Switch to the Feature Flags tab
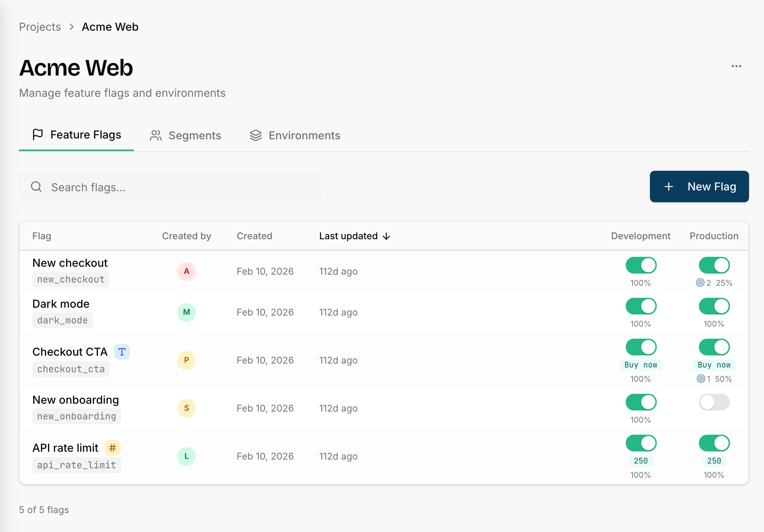764x532 pixels. [76, 135]
